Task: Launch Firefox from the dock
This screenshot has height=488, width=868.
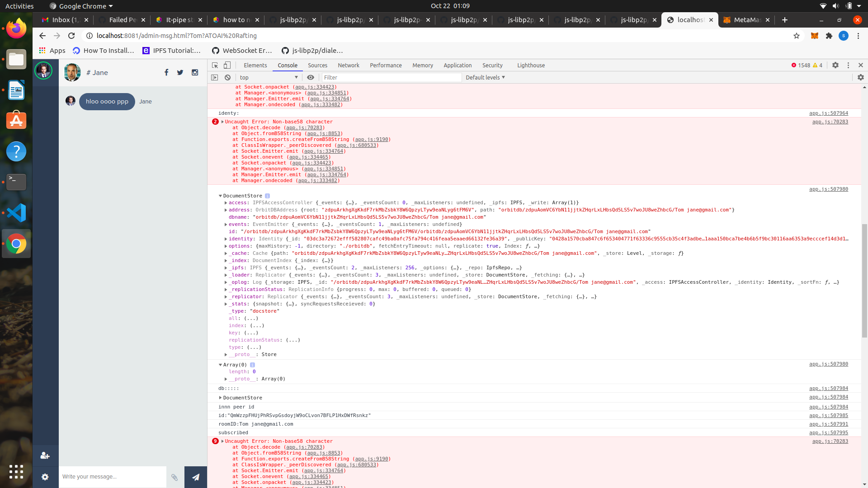Action: [x=16, y=28]
